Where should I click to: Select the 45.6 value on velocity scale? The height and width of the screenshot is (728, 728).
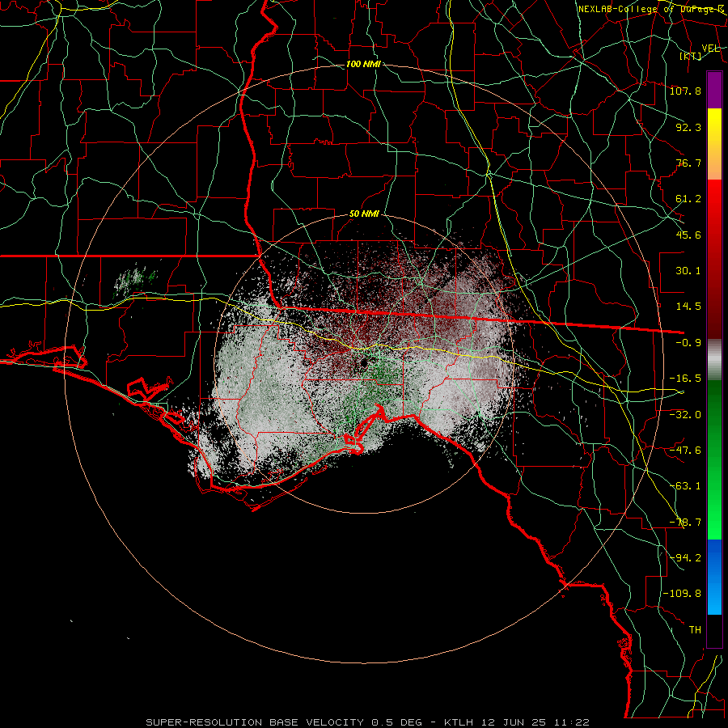[688, 235]
